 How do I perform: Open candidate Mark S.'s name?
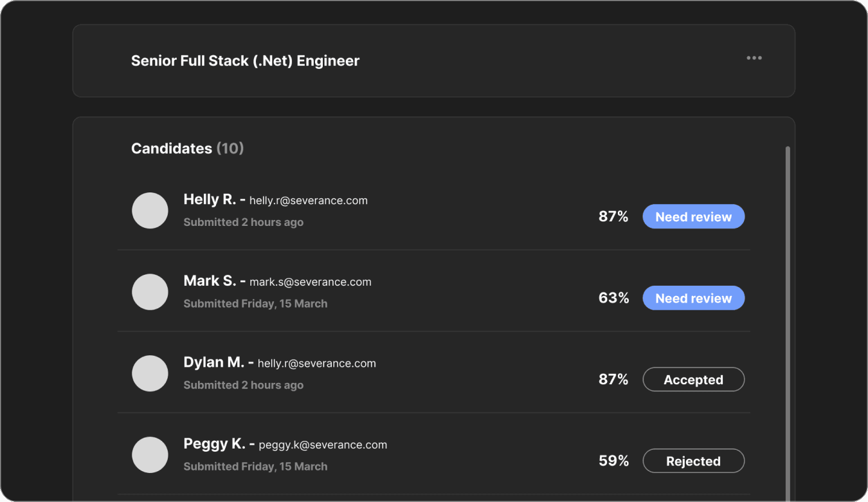pos(210,281)
